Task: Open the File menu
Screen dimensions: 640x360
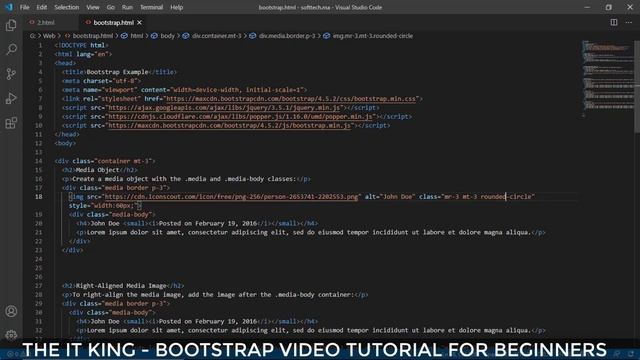Action: point(24,7)
